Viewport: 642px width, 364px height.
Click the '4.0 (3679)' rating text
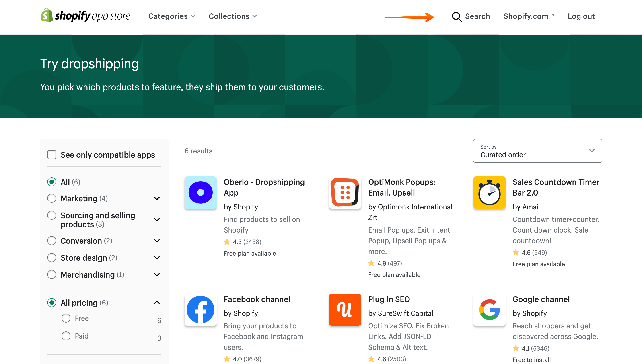(247, 359)
